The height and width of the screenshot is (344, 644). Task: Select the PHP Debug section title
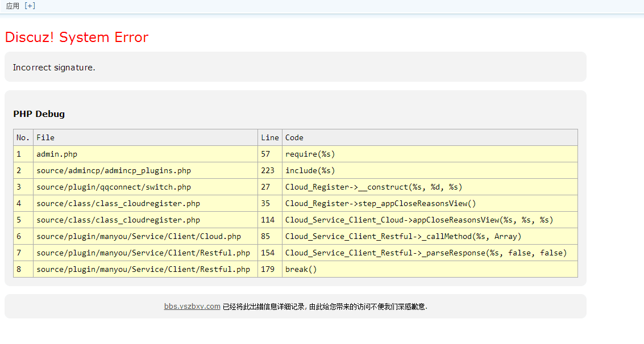[39, 114]
